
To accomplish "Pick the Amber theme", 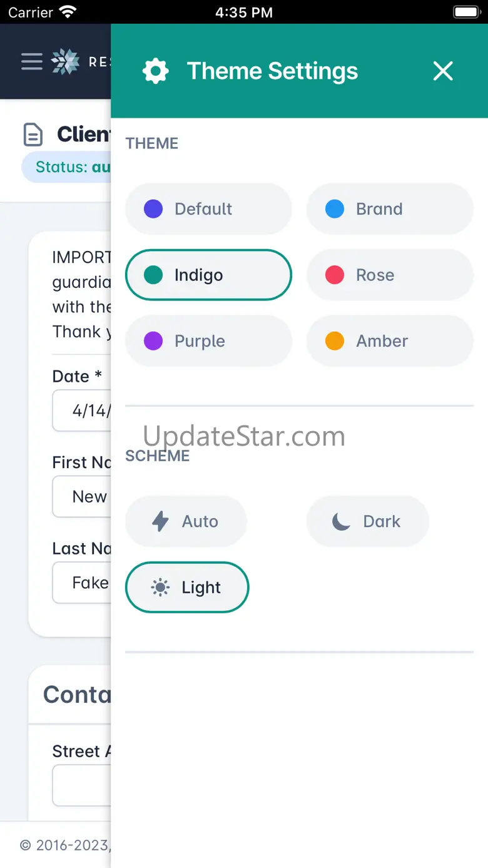I will pos(390,341).
